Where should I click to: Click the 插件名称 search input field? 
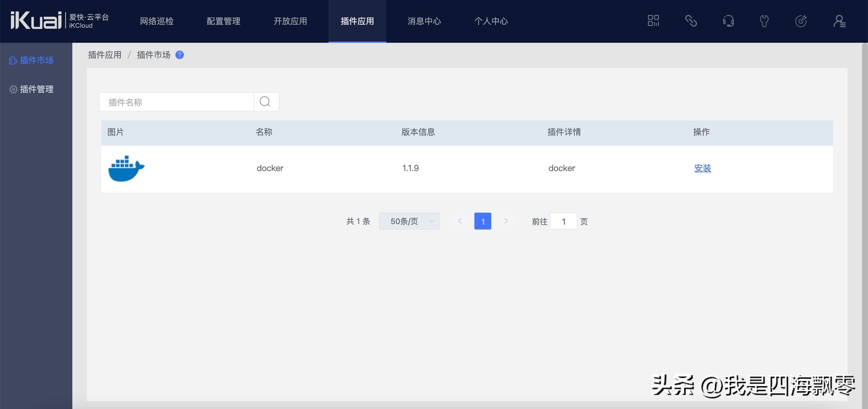[x=175, y=102]
